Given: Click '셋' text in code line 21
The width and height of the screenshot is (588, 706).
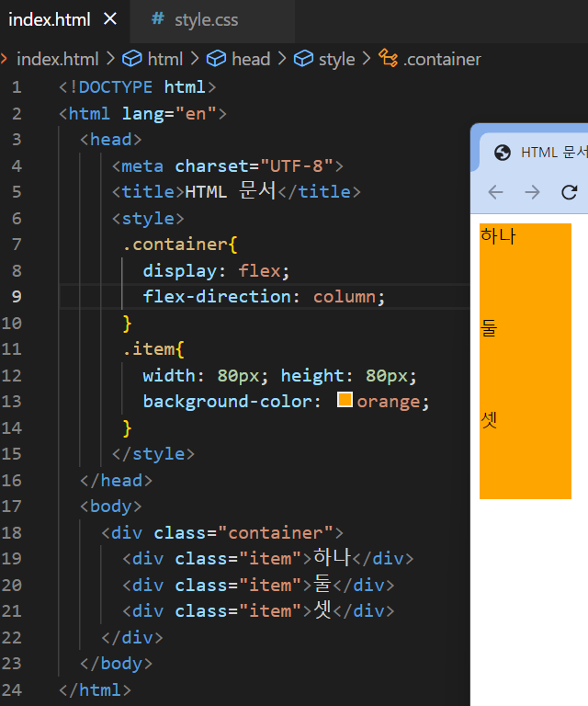Looking at the screenshot, I should point(322,610).
